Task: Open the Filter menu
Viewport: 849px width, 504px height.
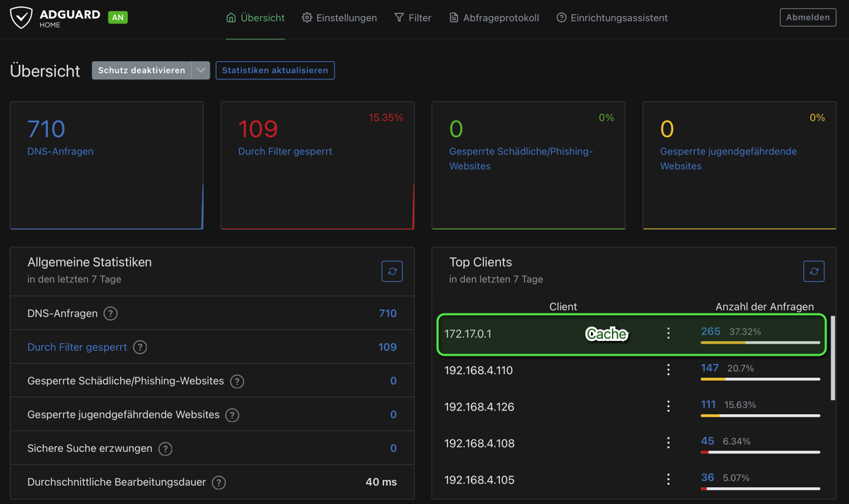Action: [413, 18]
